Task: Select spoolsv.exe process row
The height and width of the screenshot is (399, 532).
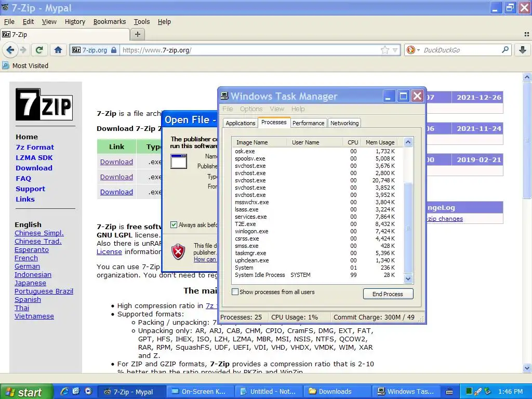Action: click(x=318, y=158)
